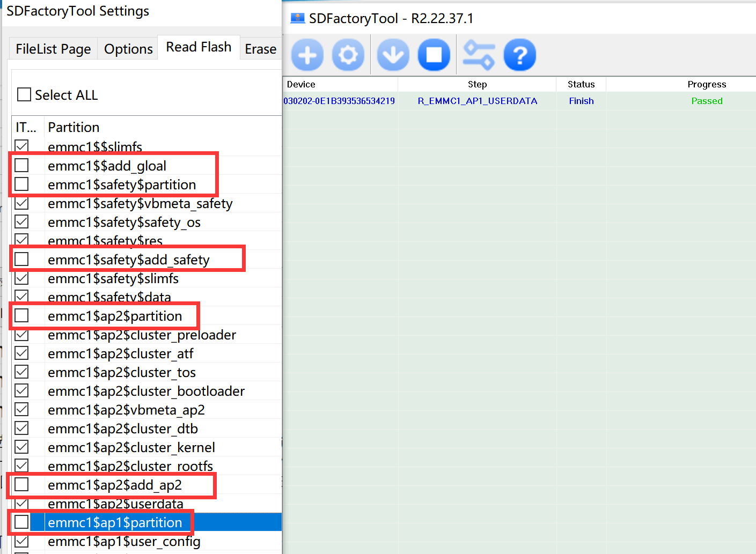Select emmc1$safety$safety_os row text

[x=124, y=222]
